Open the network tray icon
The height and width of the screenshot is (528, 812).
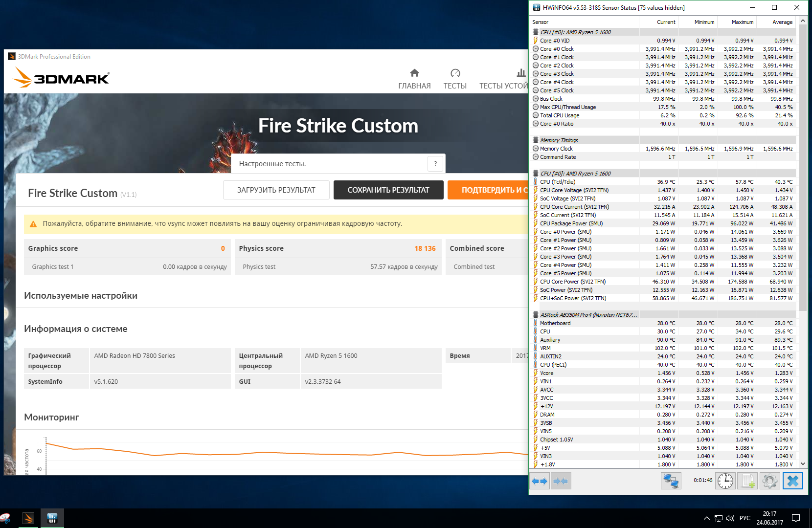click(719, 518)
